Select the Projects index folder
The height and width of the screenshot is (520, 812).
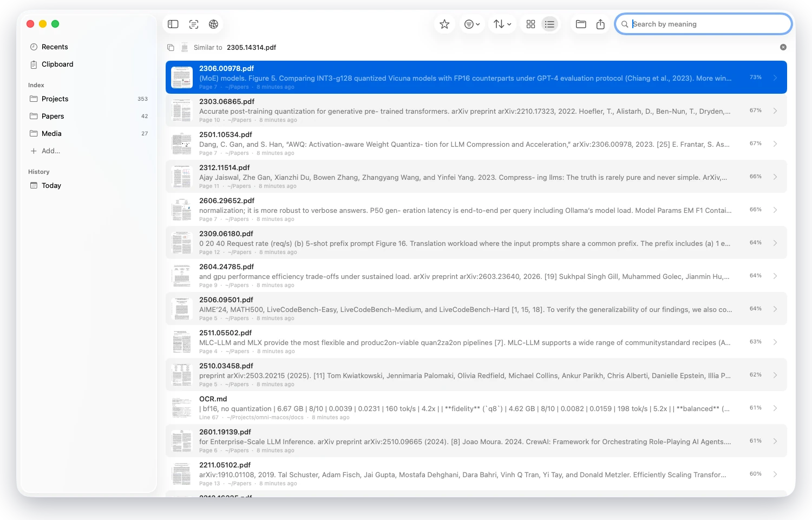88,99
